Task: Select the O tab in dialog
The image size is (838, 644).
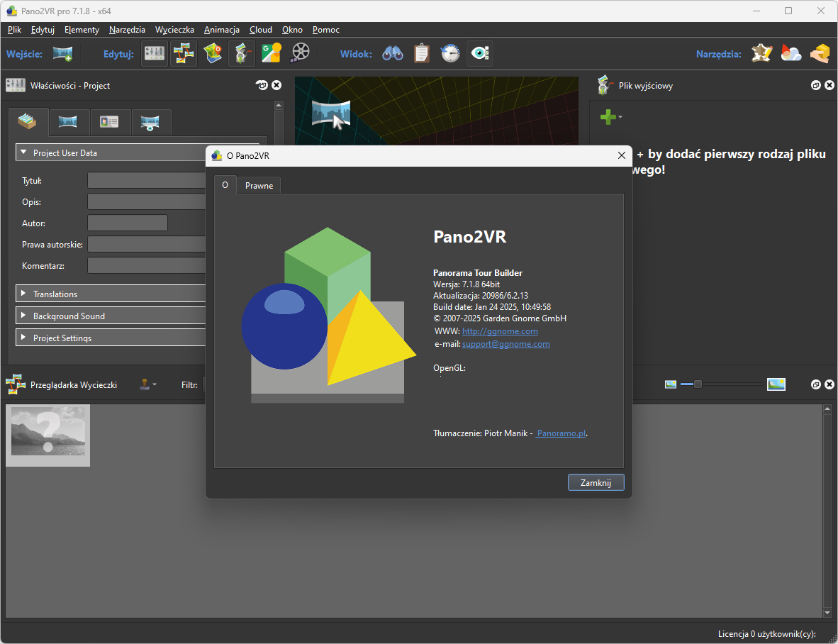Action: [225, 184]
